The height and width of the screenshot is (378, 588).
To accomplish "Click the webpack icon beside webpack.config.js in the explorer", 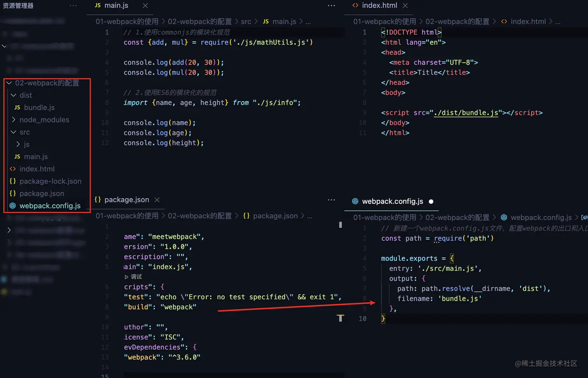I will pyautogui.click(x=13, y=206).
